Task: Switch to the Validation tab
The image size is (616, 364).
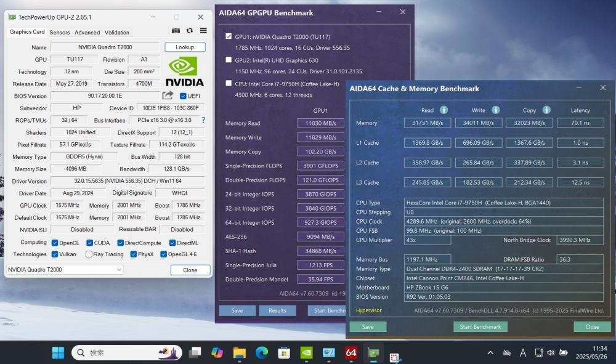Action: click(116, 32)
